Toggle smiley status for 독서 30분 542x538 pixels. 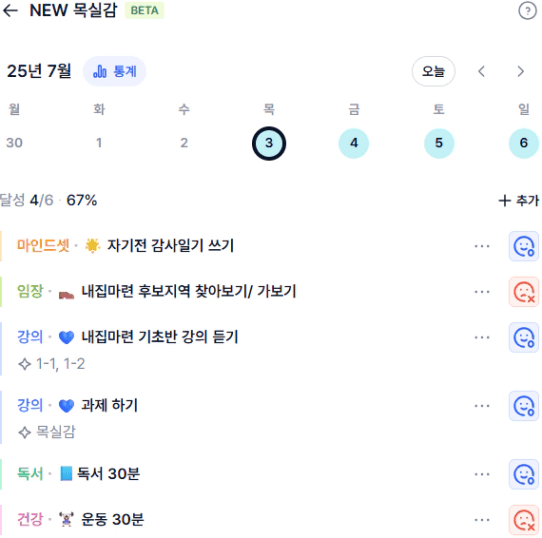[524, 474]
